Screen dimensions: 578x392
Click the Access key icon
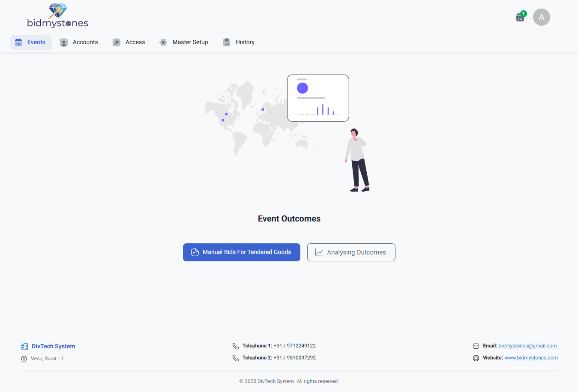pyautogui.click(x=117, y=42)
